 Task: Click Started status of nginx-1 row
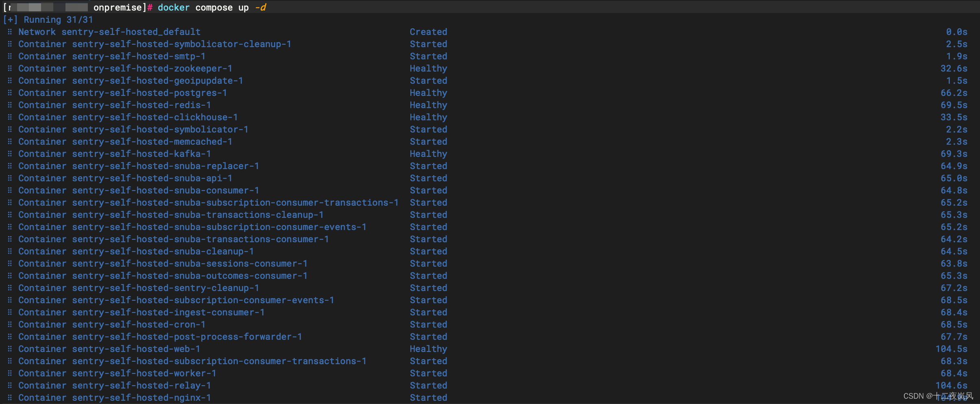click(428, 397)
